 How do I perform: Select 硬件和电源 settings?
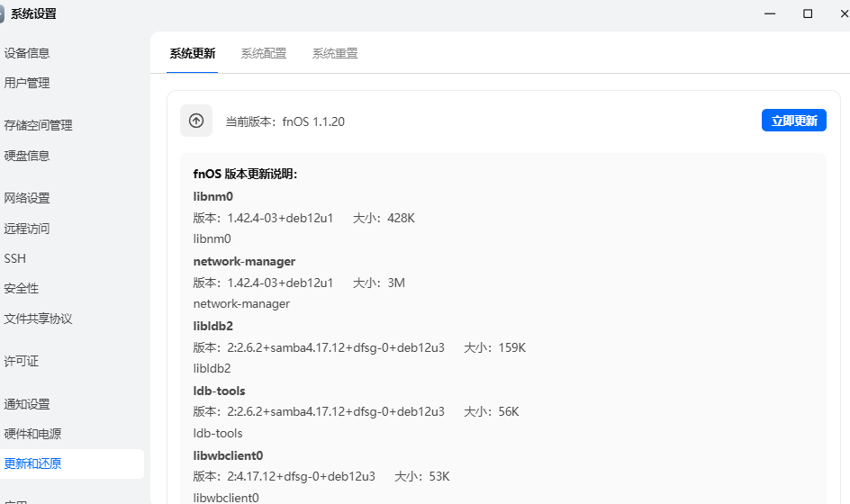(32, 434)
